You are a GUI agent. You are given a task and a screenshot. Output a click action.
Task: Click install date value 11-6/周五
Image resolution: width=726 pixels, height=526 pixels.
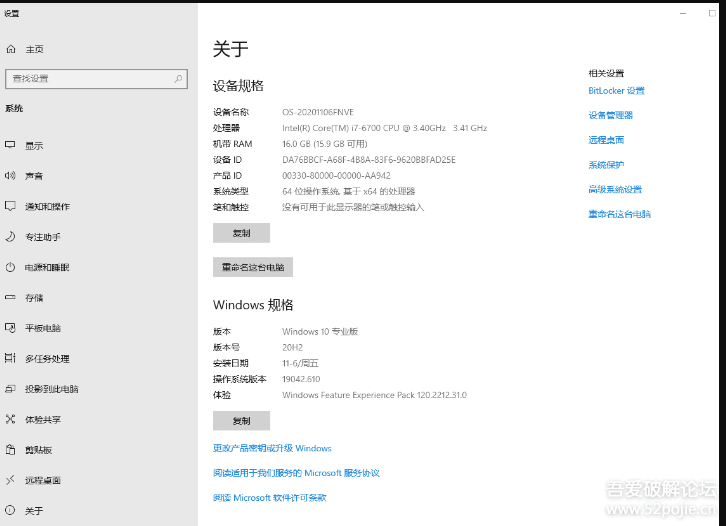[x=300, y=363]
